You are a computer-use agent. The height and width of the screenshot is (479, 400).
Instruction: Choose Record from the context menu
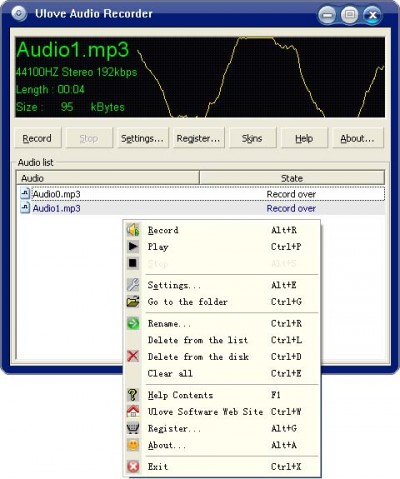pos(222,230)
